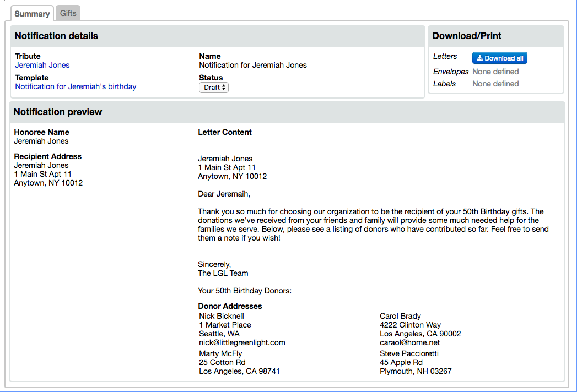The width and height of the screenshot is (577, 392).
Task: Select 'Your 50th Birthday Donors:' line
Action: pos(245,291)
